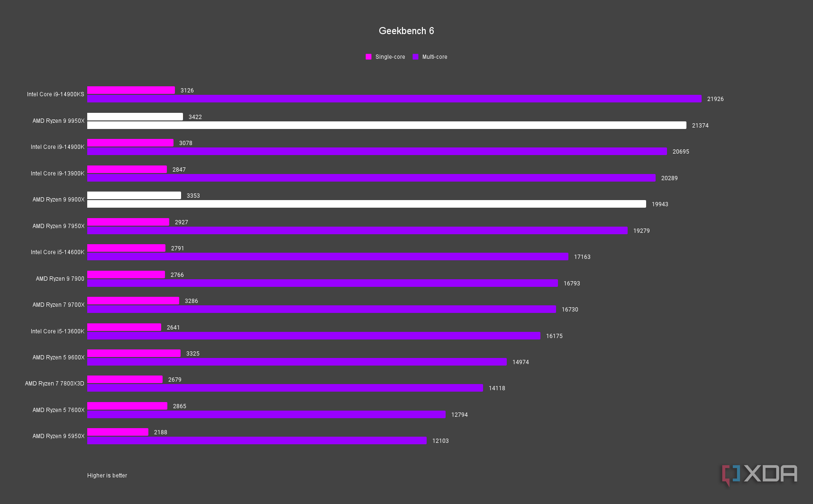Image resolution: width=813 pixels, height=504 pixels.
Task: Toggle the Single-core legend label
Action: click(x=390, y=57)
